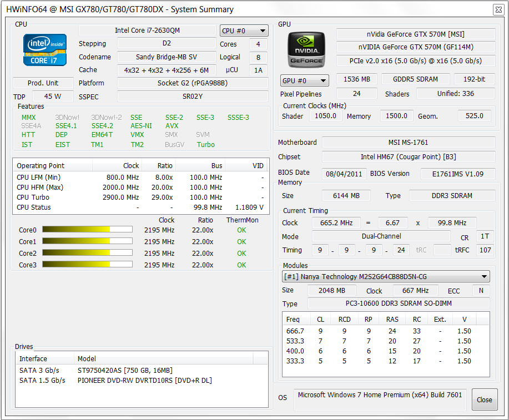This screenshot has width=509, height=420.
Task: Click the Operating Point column header
Action: (x=53, y=165)
